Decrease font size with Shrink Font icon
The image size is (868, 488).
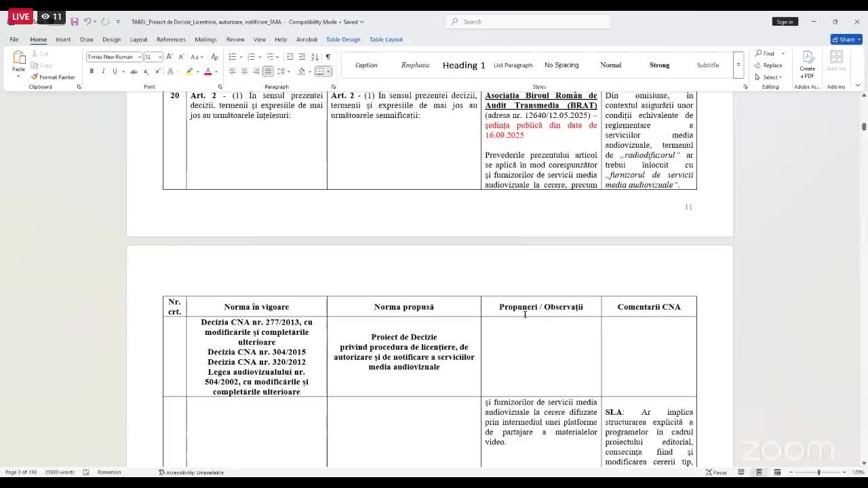pos(180,57)
